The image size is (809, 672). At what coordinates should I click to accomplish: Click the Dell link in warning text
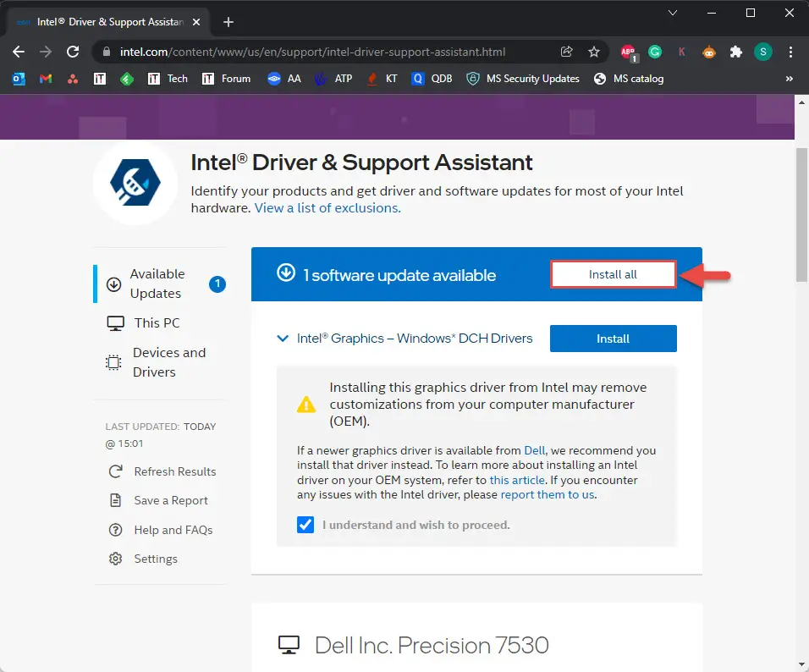(x=534, y=450)
